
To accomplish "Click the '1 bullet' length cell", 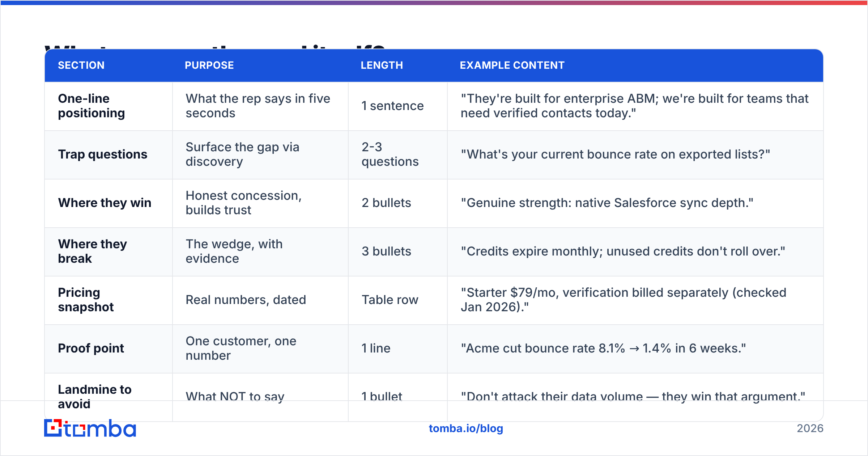I will click(x=398, y=397).
